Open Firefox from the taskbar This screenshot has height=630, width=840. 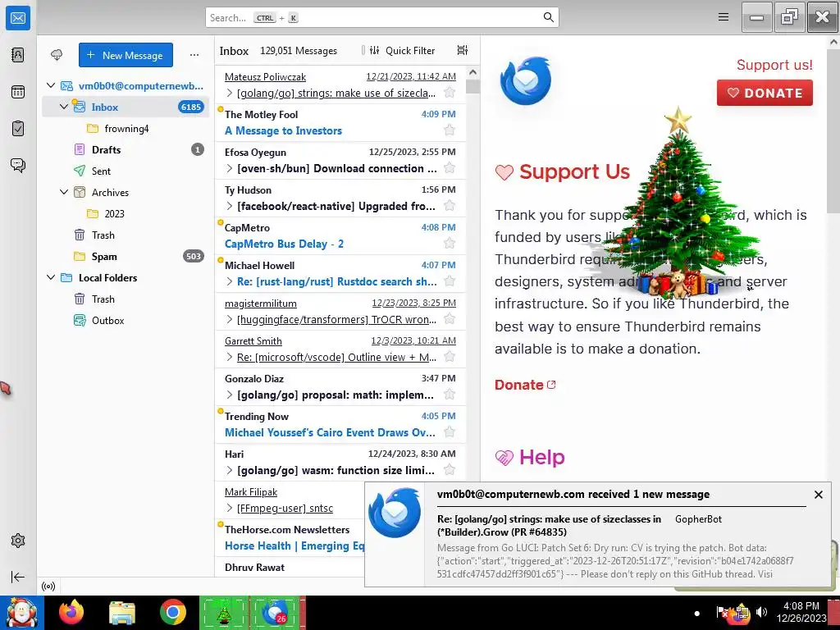pos(71,612)
